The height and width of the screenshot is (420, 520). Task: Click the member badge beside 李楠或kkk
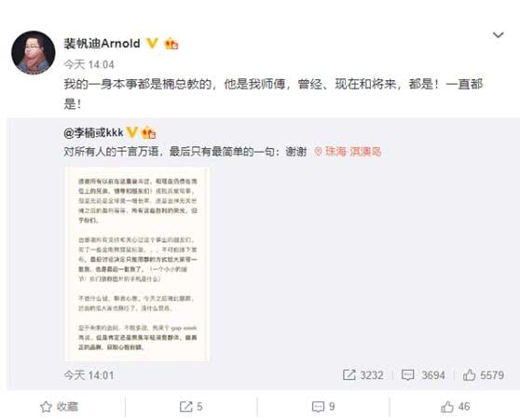(148, 132)
